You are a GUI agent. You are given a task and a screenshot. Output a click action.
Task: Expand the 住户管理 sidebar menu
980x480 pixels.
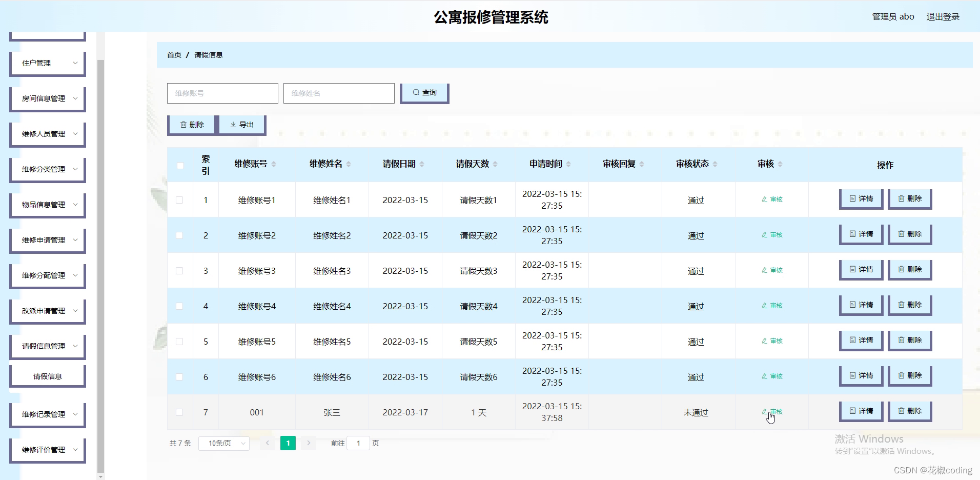pos(48,64)
